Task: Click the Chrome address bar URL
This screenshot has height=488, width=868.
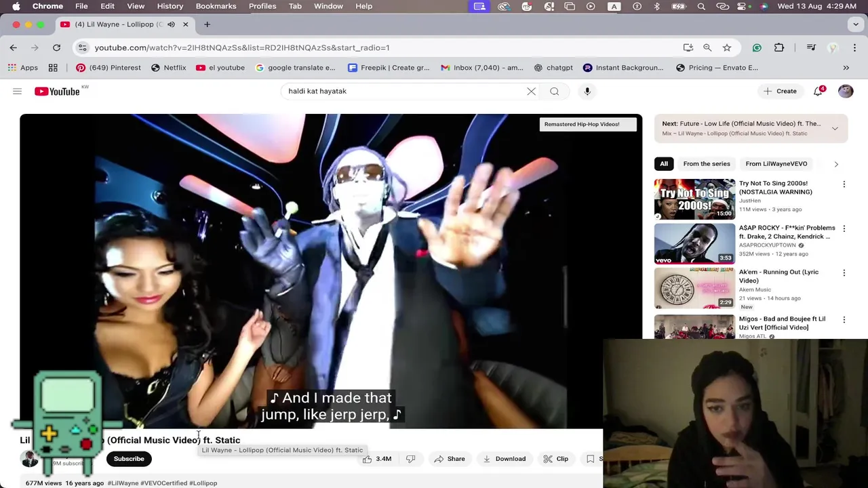Action: pos(242,47)
